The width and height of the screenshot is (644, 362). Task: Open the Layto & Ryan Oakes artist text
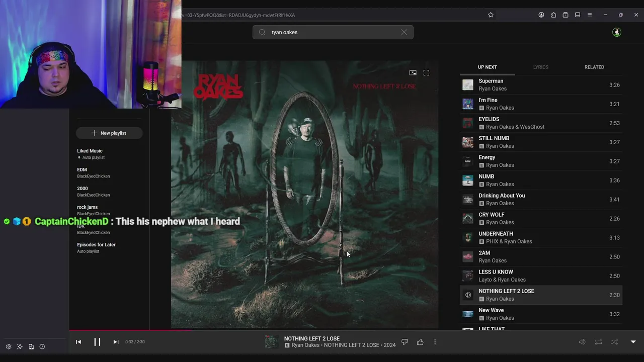coord(502,280)
